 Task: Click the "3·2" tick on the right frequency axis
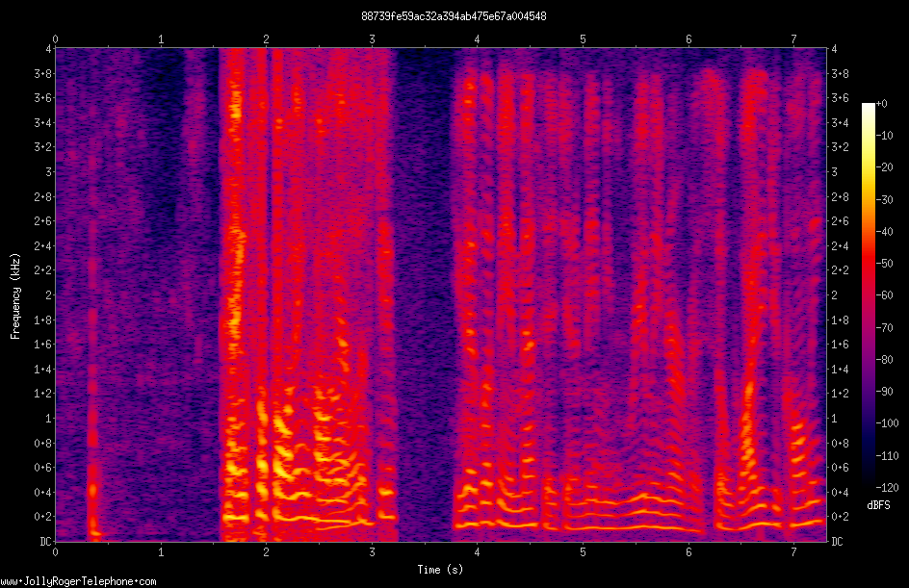[x=840, y=147]
